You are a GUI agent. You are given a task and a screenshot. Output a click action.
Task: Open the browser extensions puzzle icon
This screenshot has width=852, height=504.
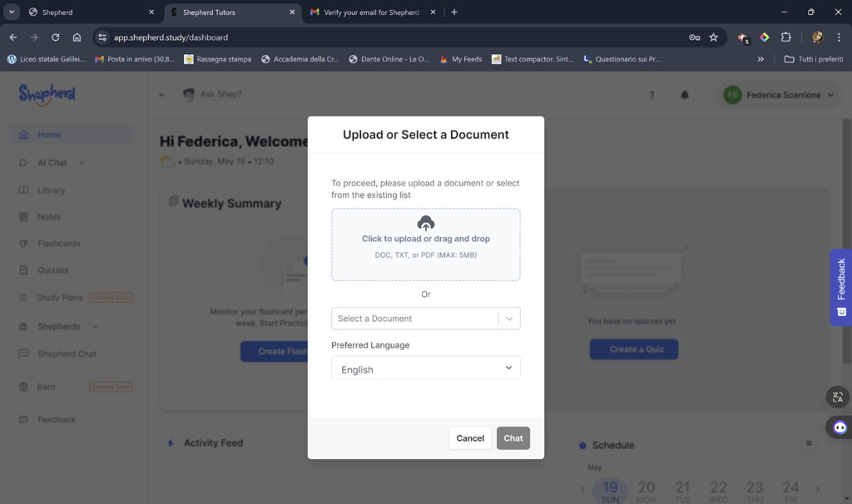pos(785,37)
